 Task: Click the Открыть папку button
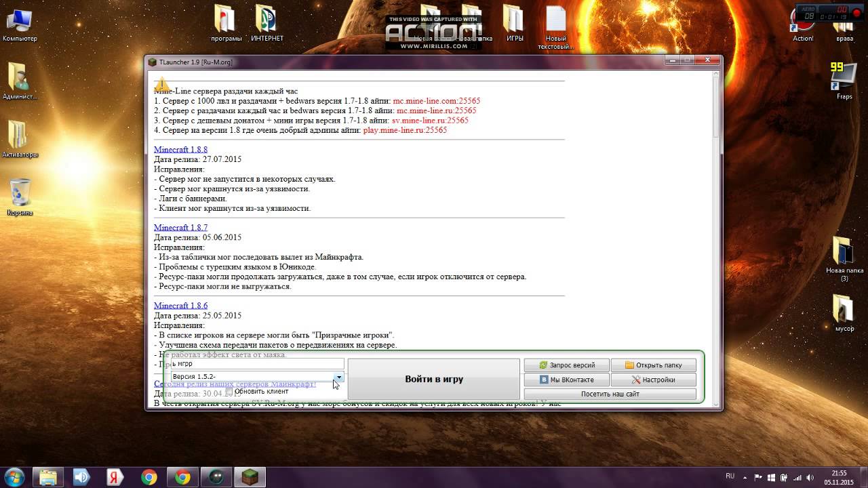click(654, 365)
